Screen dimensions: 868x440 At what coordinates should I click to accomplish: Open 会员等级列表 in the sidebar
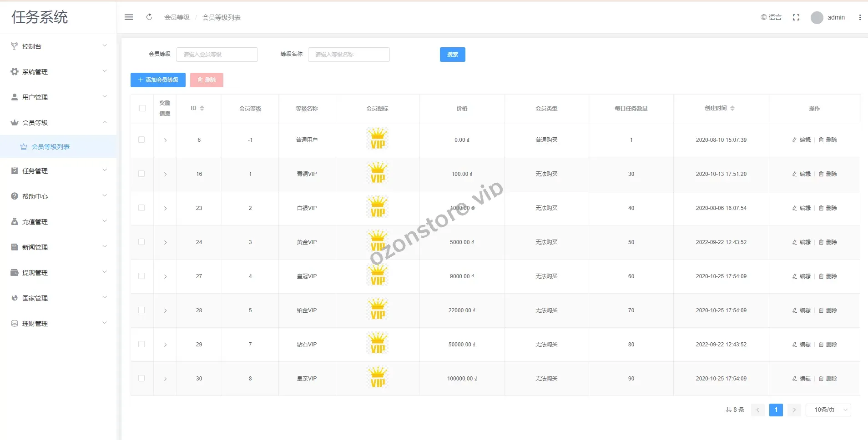pos(50,147)
